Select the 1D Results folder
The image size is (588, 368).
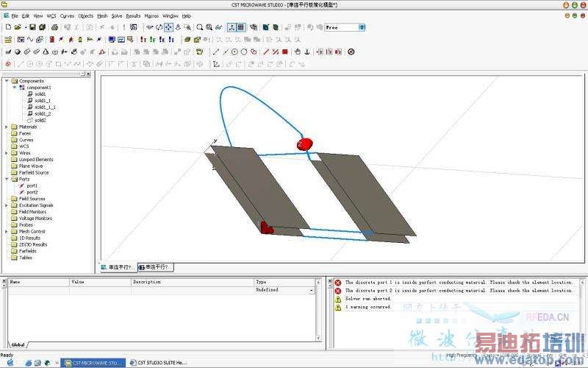click(x=29, y=238)
